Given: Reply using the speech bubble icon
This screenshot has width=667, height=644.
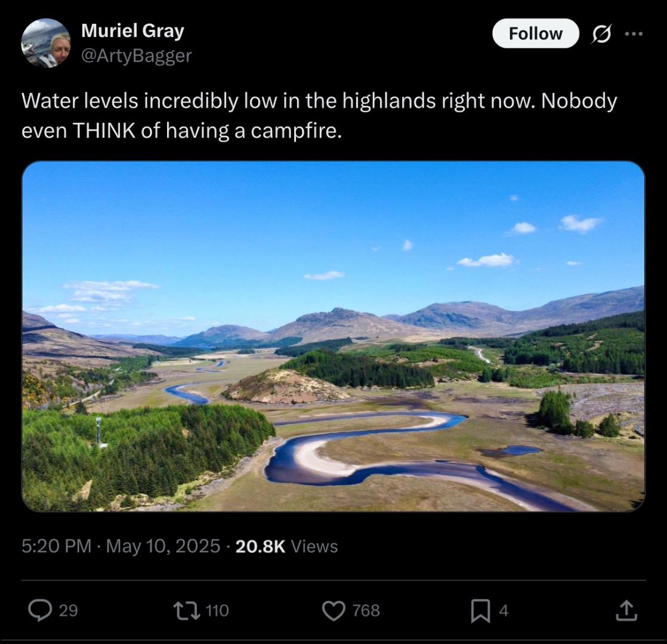Looking at the screenshot, I should pos(40,611).
